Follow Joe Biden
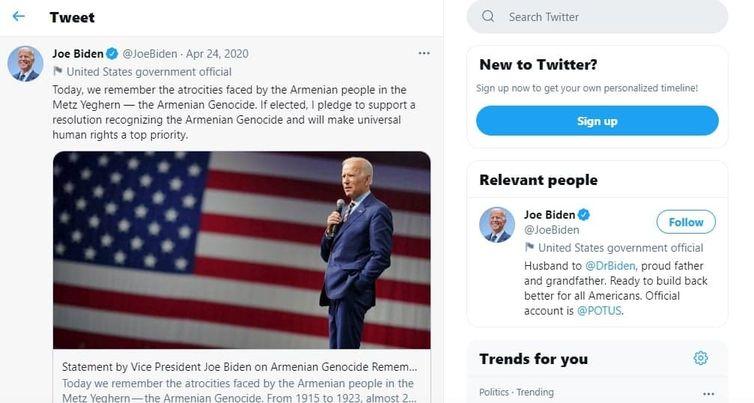Screen dimensions: 754x403 tap(686, 222)
